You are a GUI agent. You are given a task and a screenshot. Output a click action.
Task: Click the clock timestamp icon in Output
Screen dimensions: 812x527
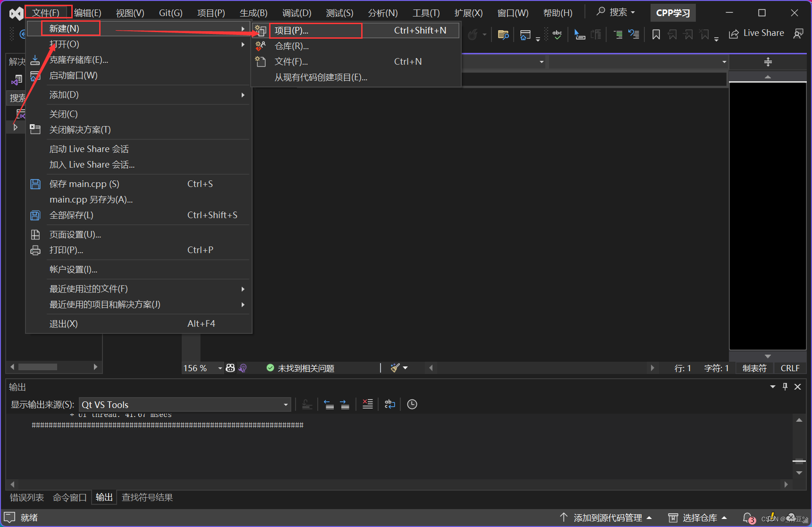click(x=412, y=404)
